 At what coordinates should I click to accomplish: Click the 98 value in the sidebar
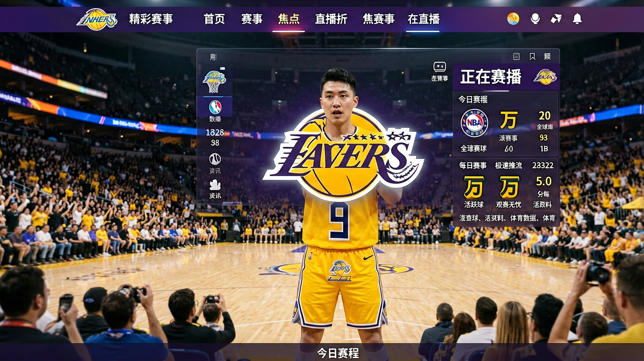215,143
